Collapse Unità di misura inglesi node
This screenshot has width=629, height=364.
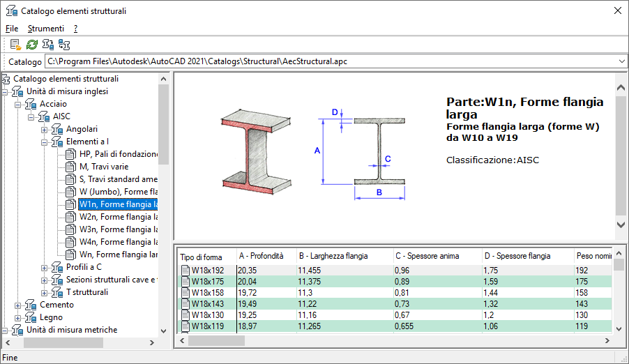(x=4, y=92)
